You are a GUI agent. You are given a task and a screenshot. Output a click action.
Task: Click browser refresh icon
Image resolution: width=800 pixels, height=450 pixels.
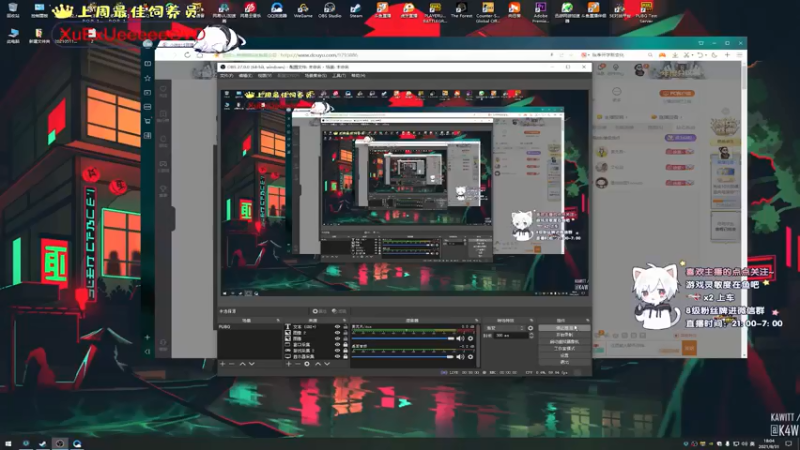[187, 55]
